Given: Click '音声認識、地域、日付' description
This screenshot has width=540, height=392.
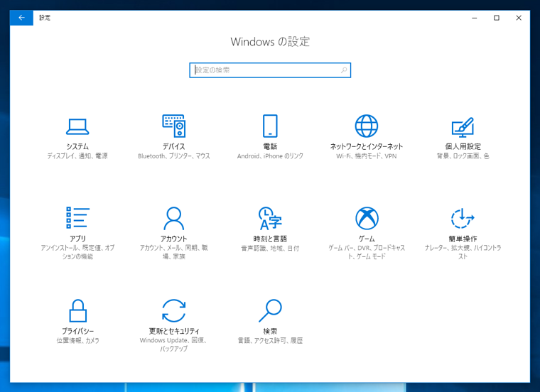Looking at the screenshot, I should pyautogui.click(x=270, y=248).
